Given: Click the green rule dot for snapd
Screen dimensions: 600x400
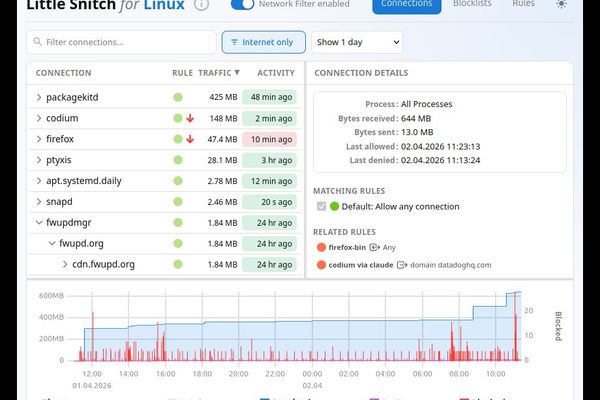Looking at the screenshot, I should 178,202.
